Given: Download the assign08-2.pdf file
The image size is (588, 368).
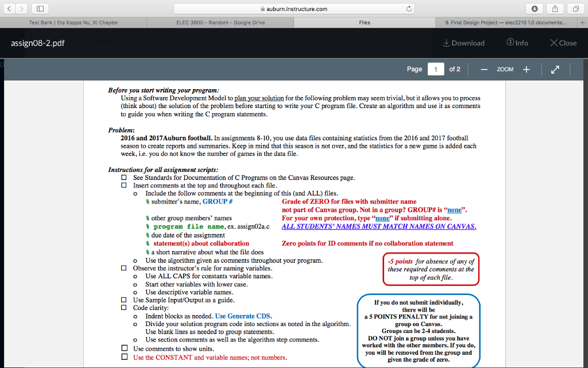Looking at the screenshot, I should [x=463, y=43].
